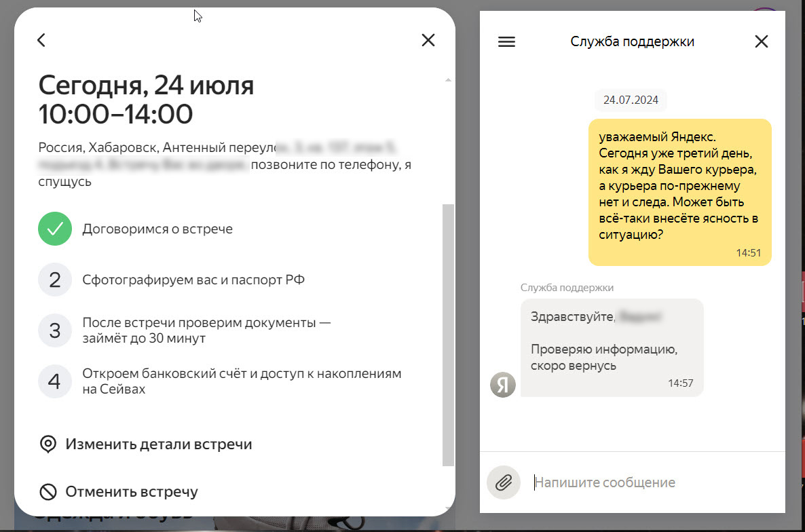The height and width of the screenshot is (532, 805).
Task: Click the location pin icon
Action: [48, 444]
